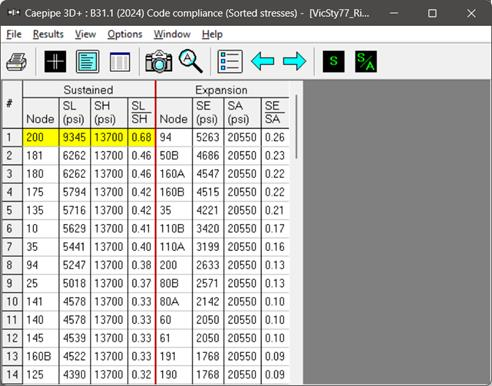Open the File menu
The height and width of the screenshot is (386, 492).
click(x=14, y=34)
